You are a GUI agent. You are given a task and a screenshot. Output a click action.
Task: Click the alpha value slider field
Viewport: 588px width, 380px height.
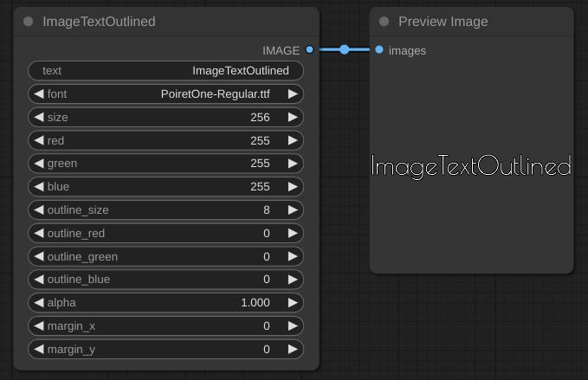click(165, 303)
